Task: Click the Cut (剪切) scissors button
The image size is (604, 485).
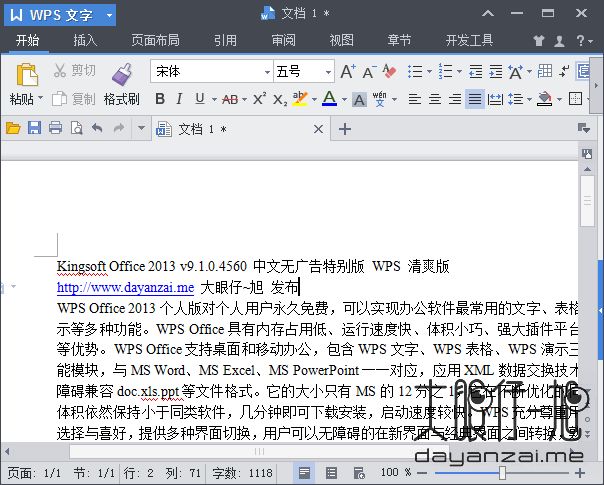Action: 74,70
